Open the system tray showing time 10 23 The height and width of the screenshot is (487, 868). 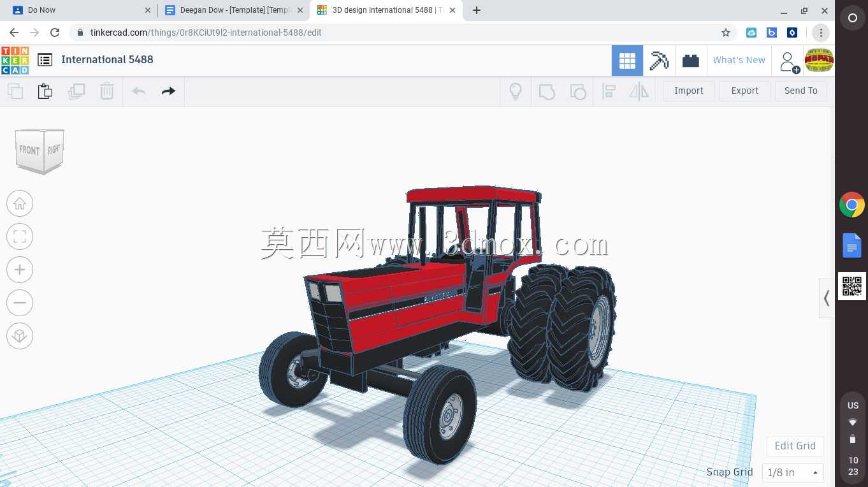853,439
